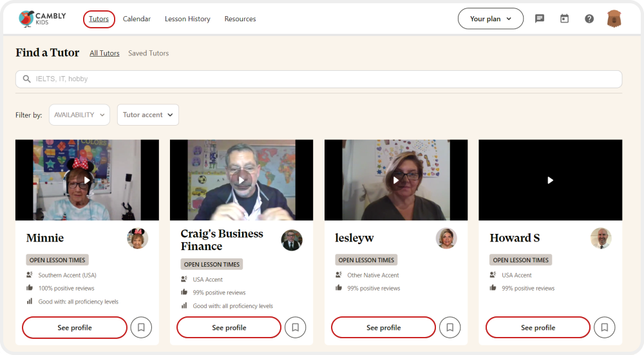Open the Resources navigation link
This screenshot has width=644, height=355.
pos(240,19)
